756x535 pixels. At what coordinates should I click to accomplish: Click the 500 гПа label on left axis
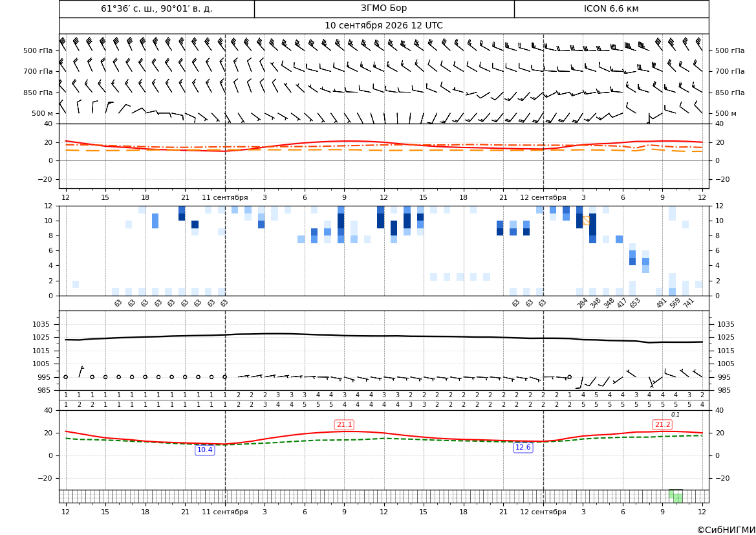pyautogui.click(x=38, y=50)
